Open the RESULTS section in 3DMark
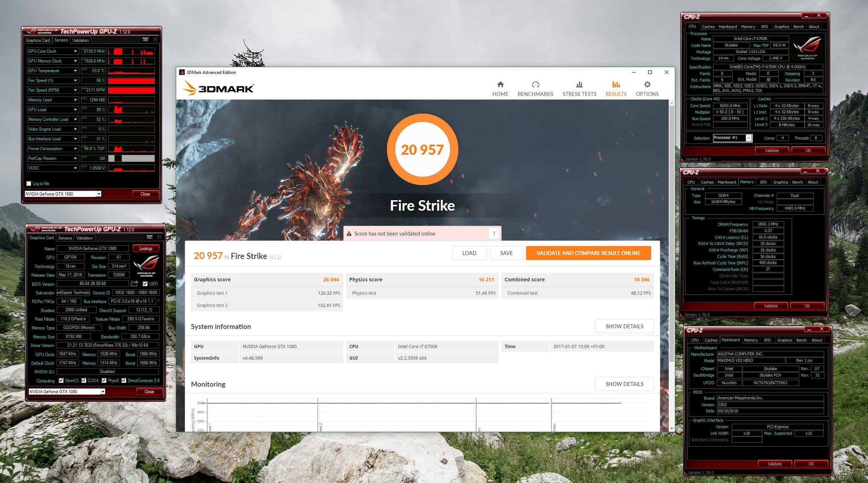 coord(616,89)
